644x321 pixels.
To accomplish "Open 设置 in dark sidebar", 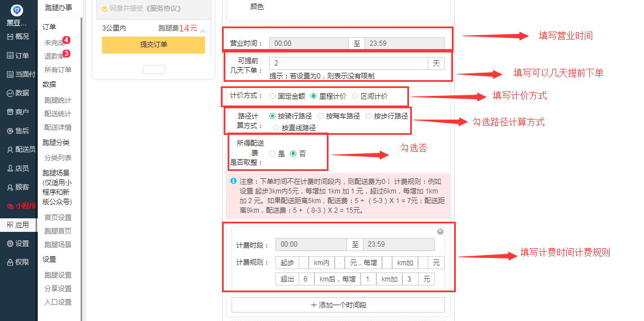I will [19, 243].
